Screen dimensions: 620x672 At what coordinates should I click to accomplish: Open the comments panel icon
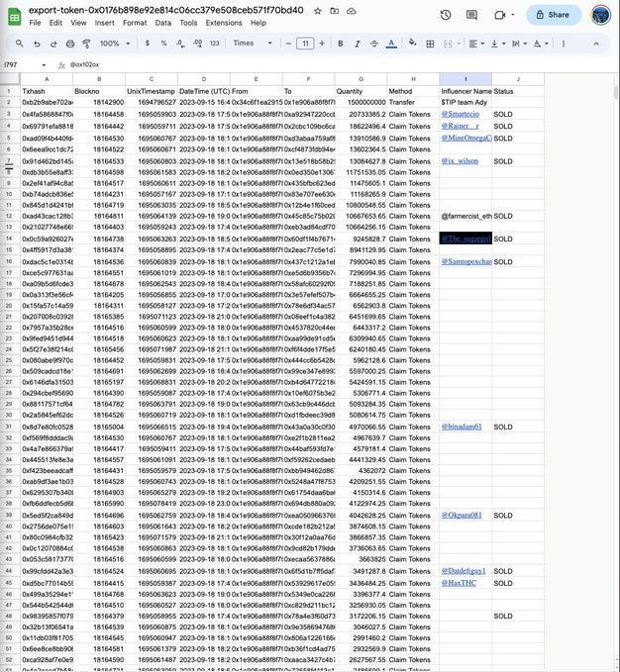pyautogui.click(x=471, y=15)
